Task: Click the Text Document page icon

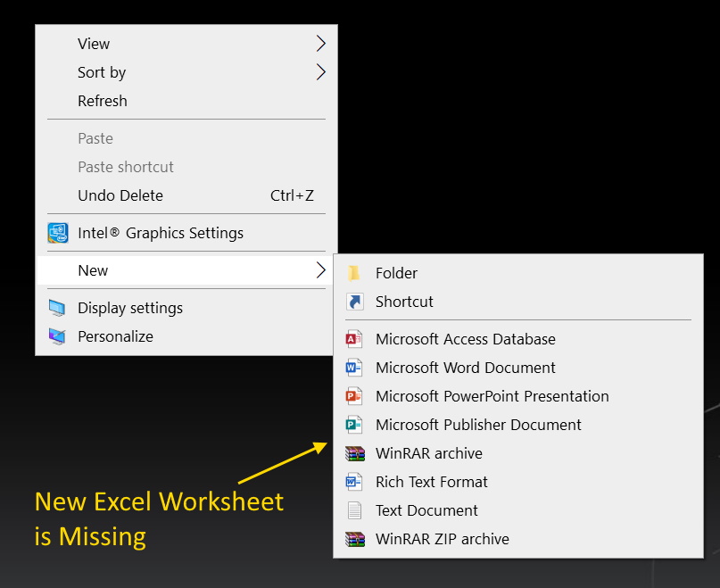Action: tap(354, 510)
